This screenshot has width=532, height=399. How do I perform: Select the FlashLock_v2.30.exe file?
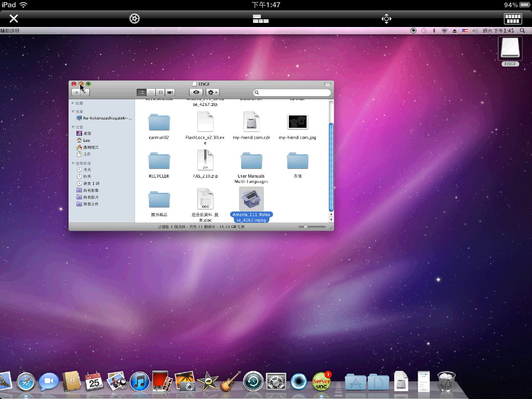(205, 128)
